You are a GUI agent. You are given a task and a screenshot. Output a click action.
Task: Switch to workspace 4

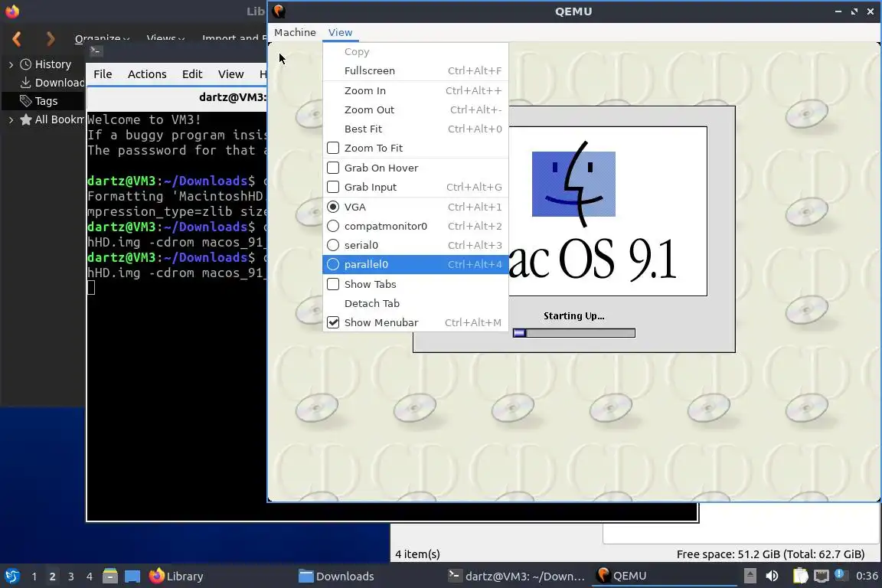[x=90, y=577]
